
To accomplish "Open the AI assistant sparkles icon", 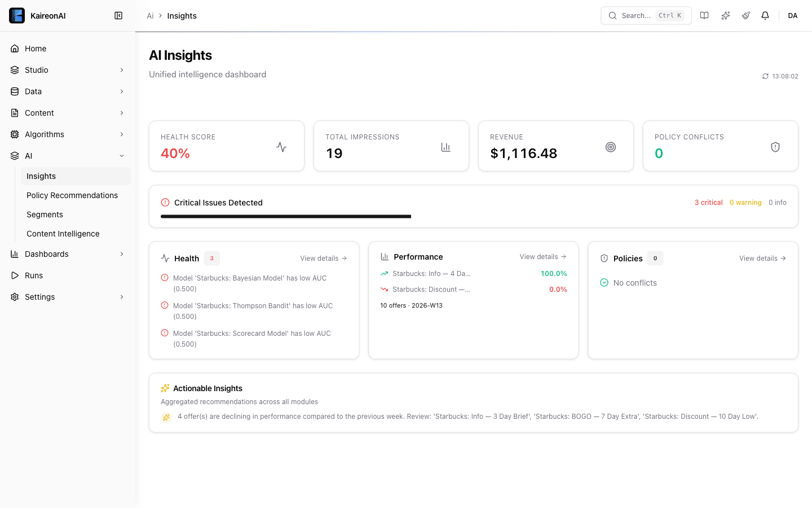I will [x=725, y=15].
